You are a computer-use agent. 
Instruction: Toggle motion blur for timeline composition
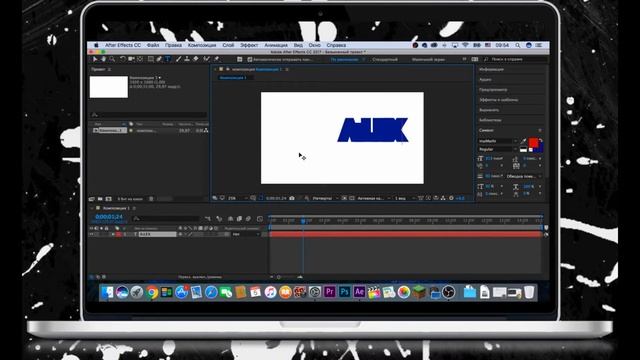248,219
